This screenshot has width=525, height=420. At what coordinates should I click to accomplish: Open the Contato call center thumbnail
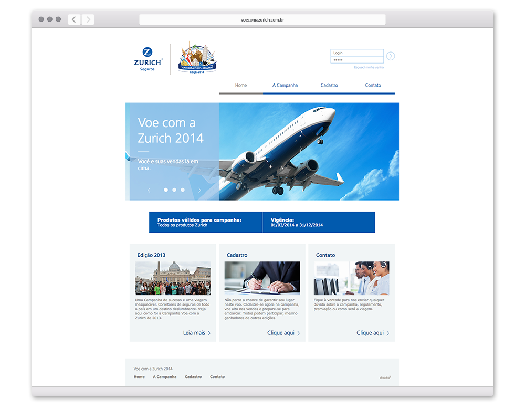coord(352,278)
